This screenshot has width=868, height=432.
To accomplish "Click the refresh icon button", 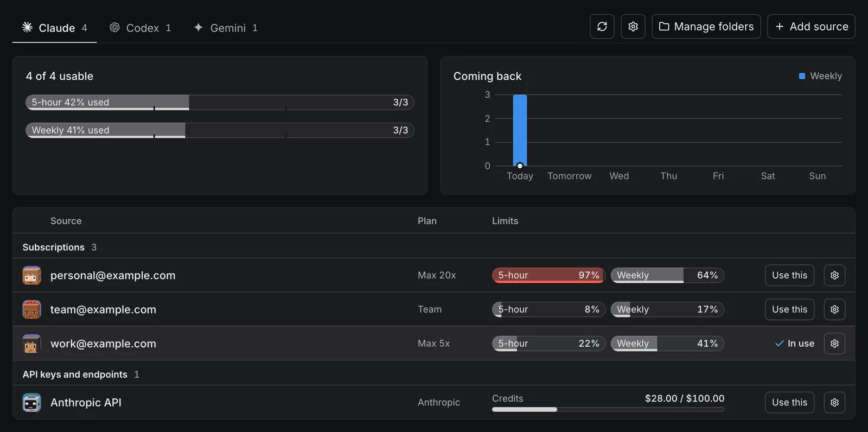I will [x=602, y=27].
